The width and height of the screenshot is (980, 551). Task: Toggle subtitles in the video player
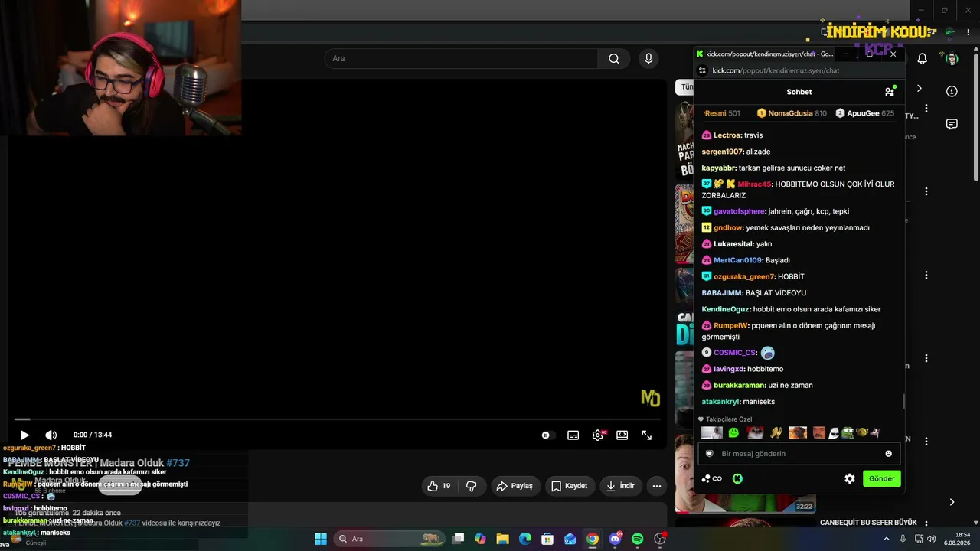click(x=573, y=435)
